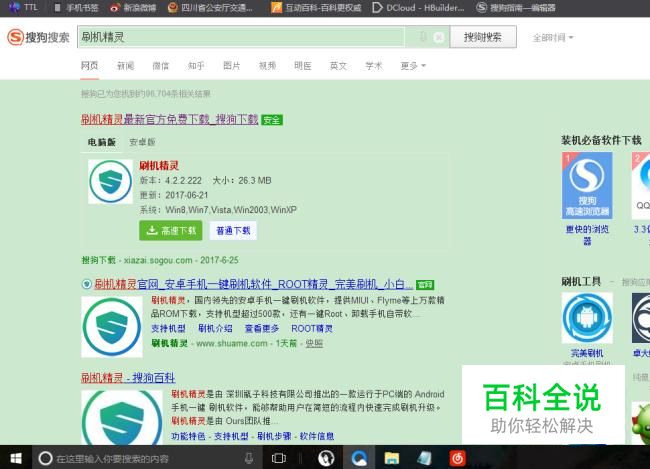Image resolution: width=650 pixels, height=469 pixels.
Task: Click the green 安全 badge
Action: [272, 120]
